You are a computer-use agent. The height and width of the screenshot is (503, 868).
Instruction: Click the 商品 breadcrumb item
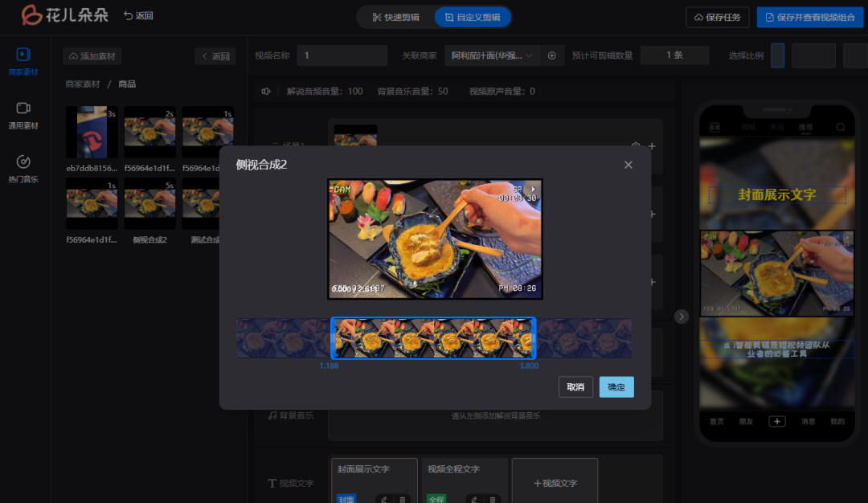tap(127, 84)
